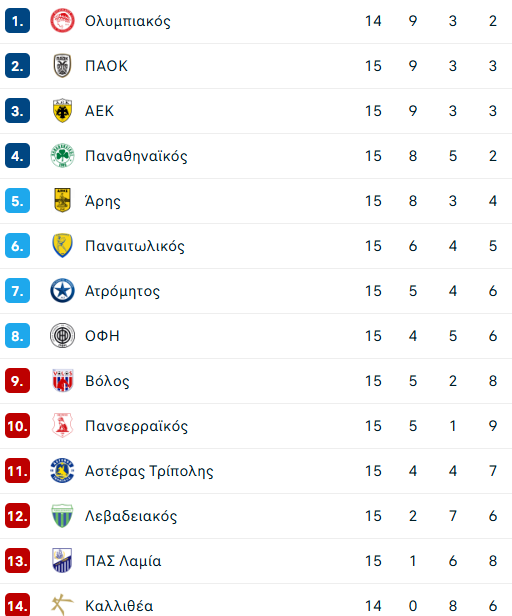This screenshot has width=512, height=616.
Task: Select the Ατρόμητος star logo
Action: click(62, 291)
